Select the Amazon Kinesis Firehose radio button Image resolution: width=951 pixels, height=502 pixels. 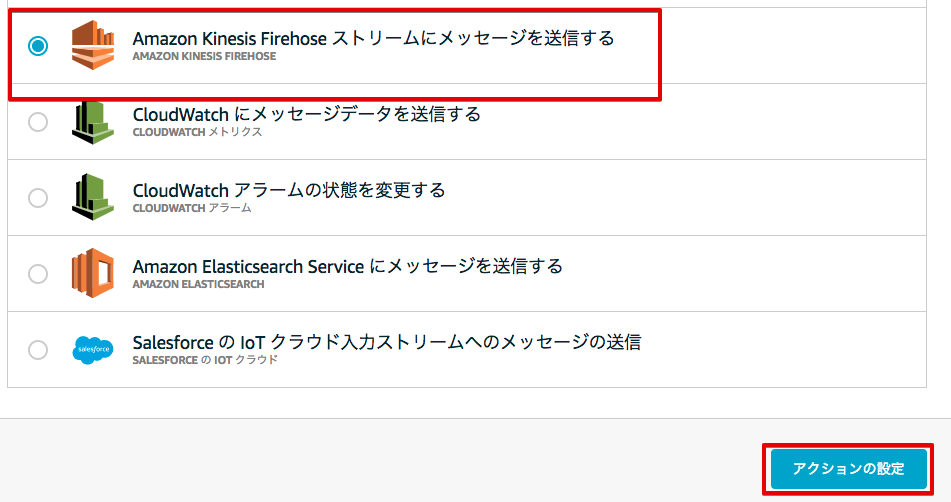(x=38, y=45)
